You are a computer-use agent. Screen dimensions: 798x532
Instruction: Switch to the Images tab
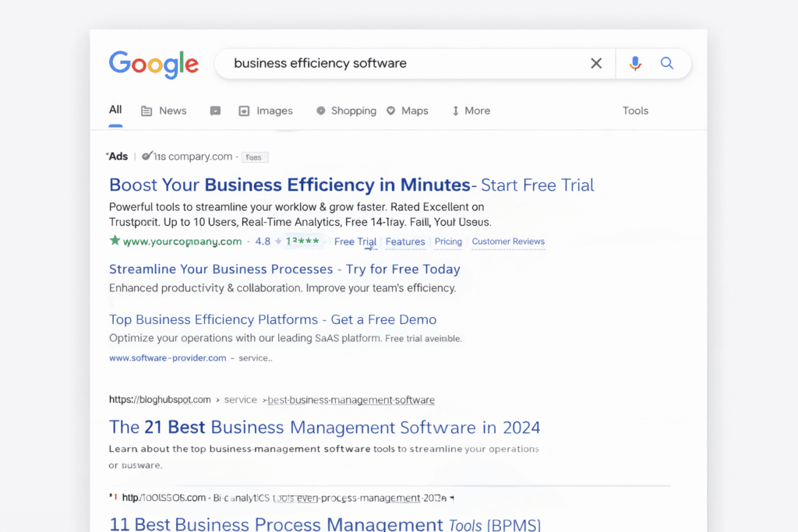(266, 111)
